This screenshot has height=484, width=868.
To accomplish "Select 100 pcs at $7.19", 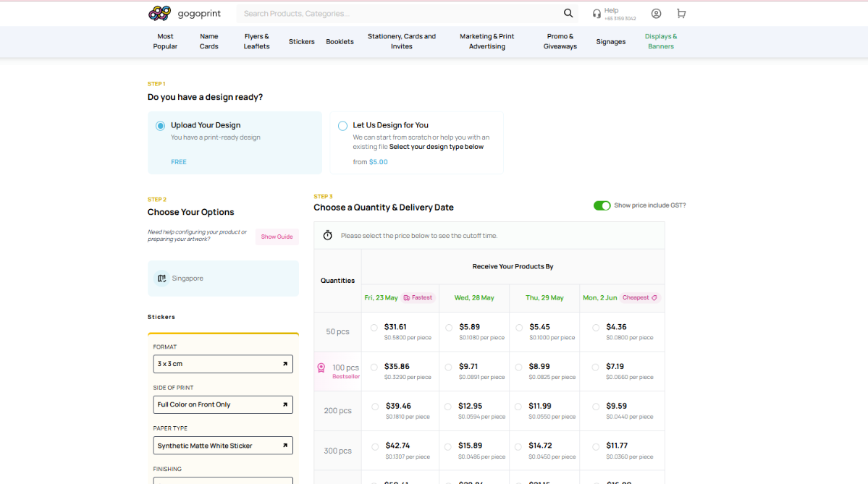I will 596,367.
